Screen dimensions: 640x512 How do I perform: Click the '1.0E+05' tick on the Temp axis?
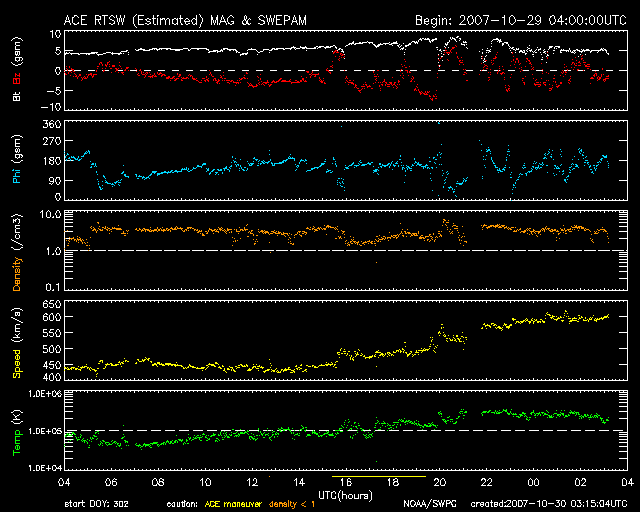[x=45, y=431]
